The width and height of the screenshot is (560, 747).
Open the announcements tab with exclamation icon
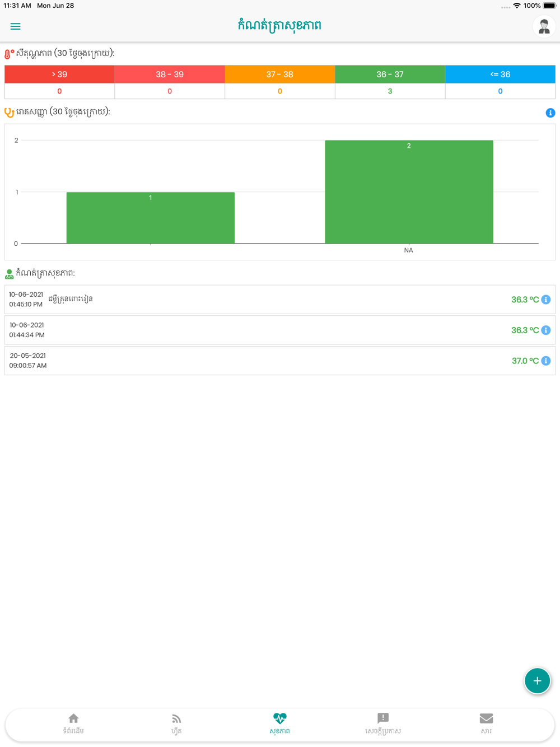[x=383, y=724]
